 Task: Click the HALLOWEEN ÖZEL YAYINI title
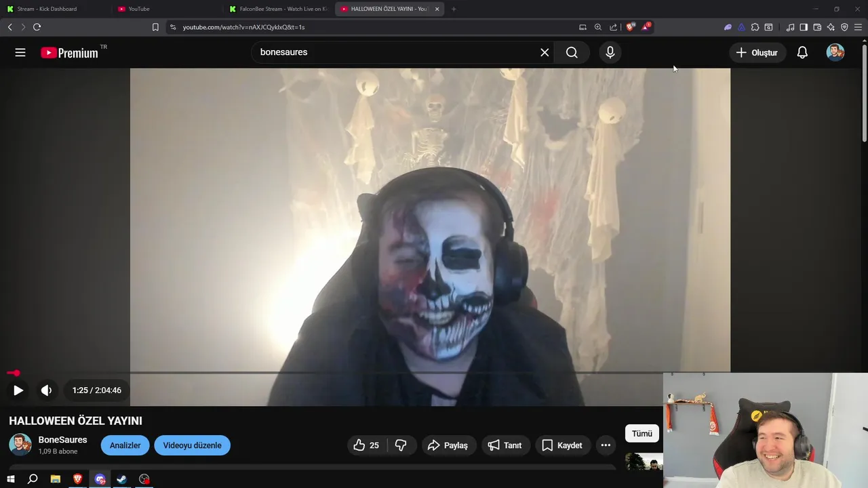[x=75, y=421]
